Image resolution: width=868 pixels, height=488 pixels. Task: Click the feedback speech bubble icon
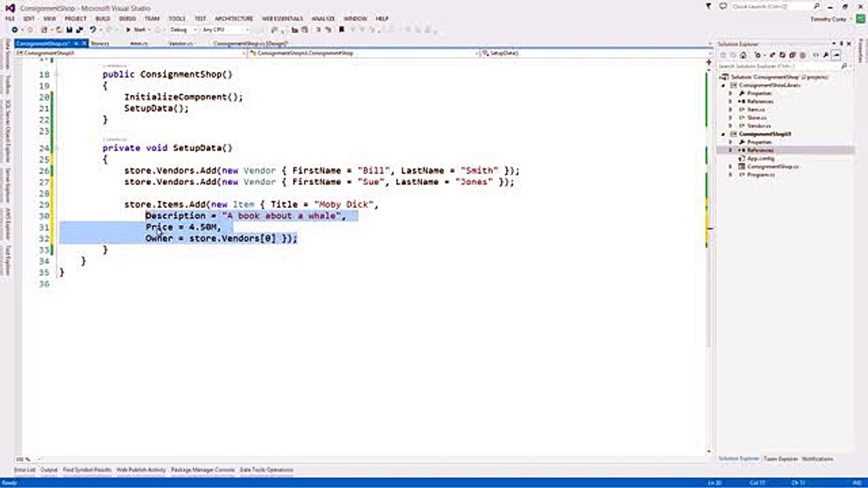tap(723, 6)
